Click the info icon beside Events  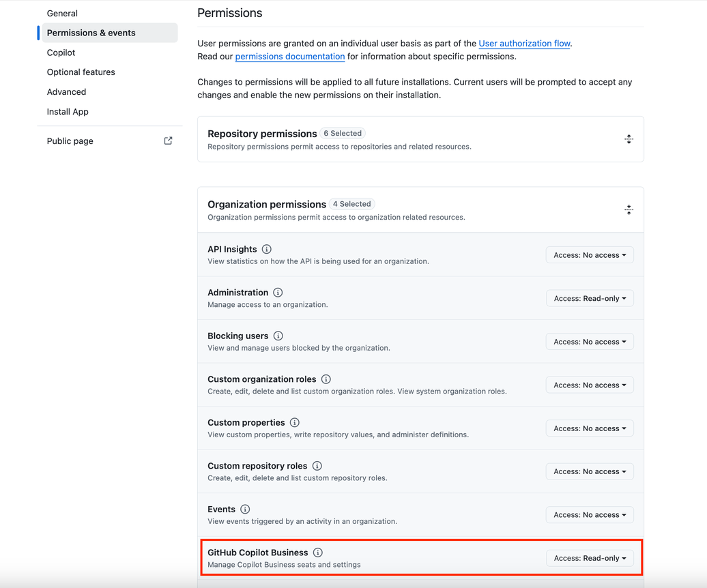(x=245, y=509)
